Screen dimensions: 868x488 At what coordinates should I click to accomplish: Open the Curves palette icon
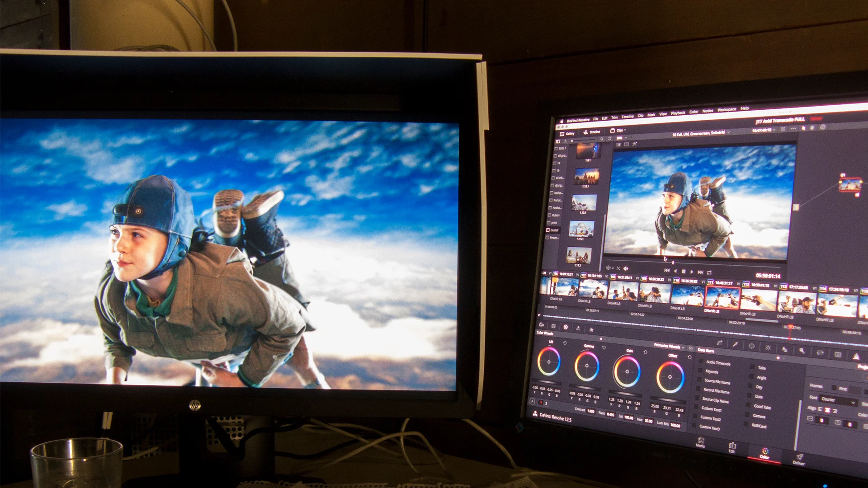click(720, 343)
